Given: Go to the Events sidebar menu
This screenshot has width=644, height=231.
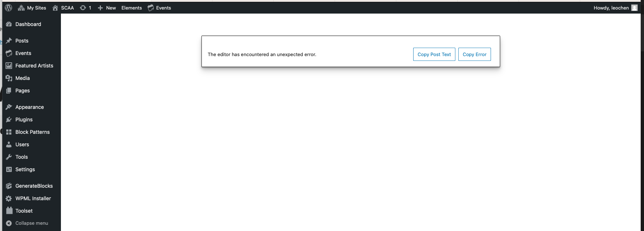Looking at the screenshot, I should [x=23, y=53].
